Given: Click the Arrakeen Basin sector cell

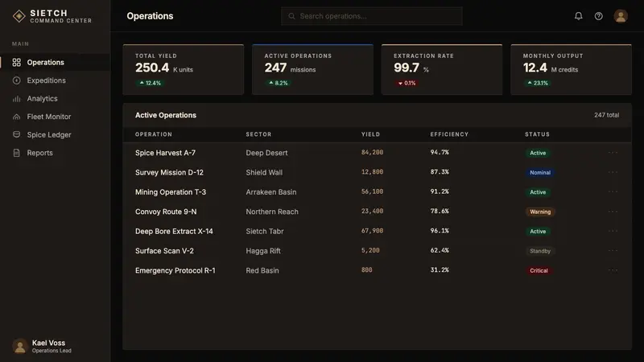Looking at the screenshot, I should [x=271, y=192].
